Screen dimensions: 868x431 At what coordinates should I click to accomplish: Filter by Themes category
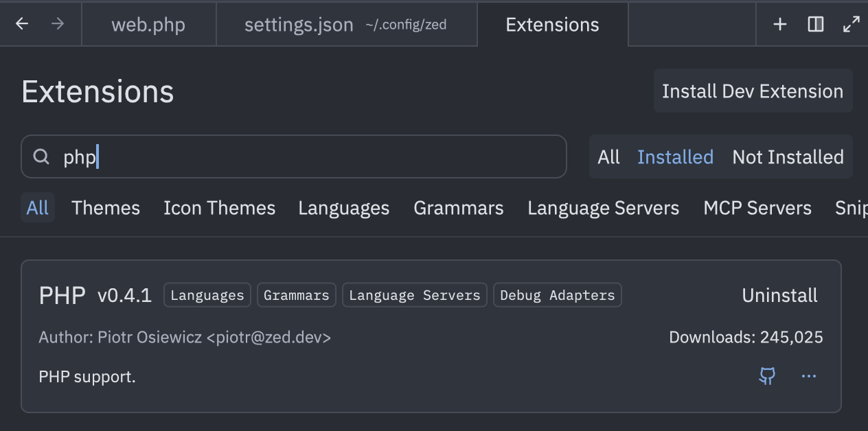coord(106,208)
